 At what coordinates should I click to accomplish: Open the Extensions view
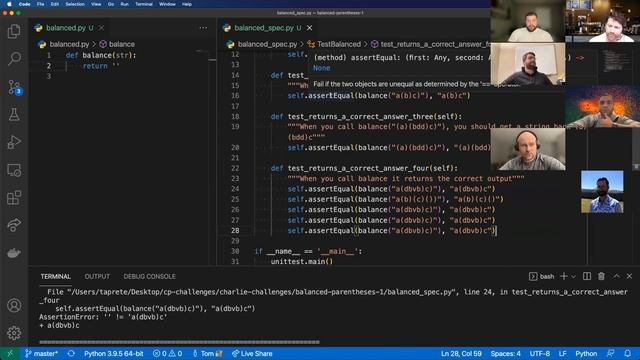coord(14,198)
